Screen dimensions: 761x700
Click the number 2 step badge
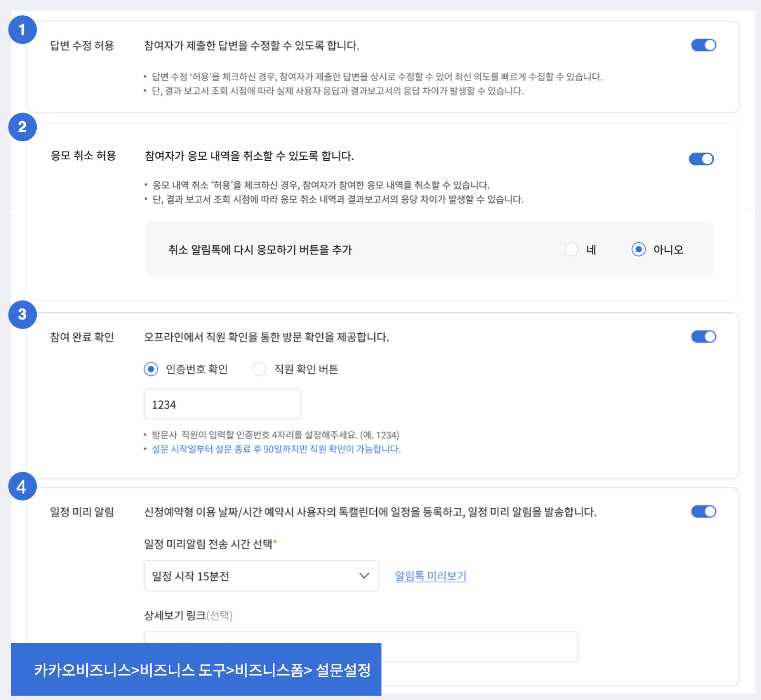(22, 127)
